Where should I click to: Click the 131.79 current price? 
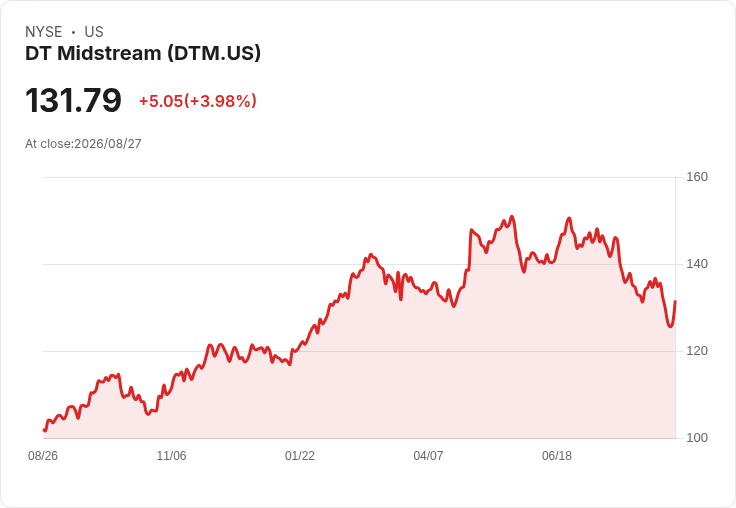(x=73, y=100)
